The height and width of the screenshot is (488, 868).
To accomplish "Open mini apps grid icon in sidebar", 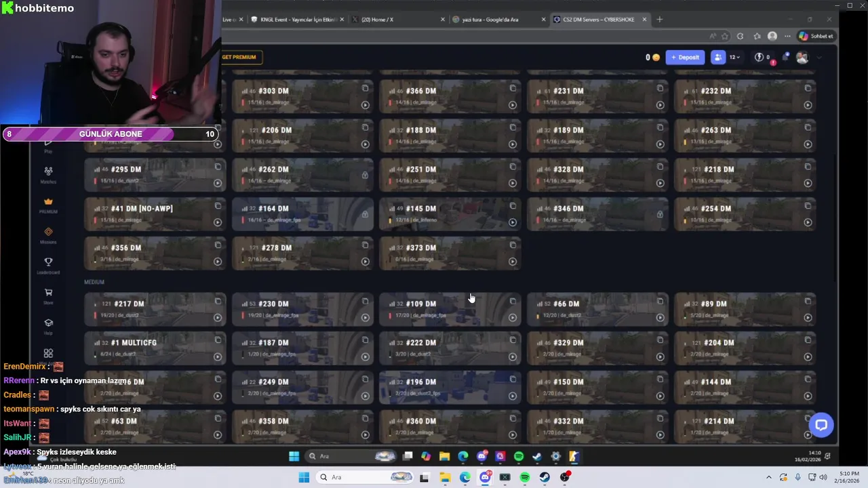I will 48,353.
